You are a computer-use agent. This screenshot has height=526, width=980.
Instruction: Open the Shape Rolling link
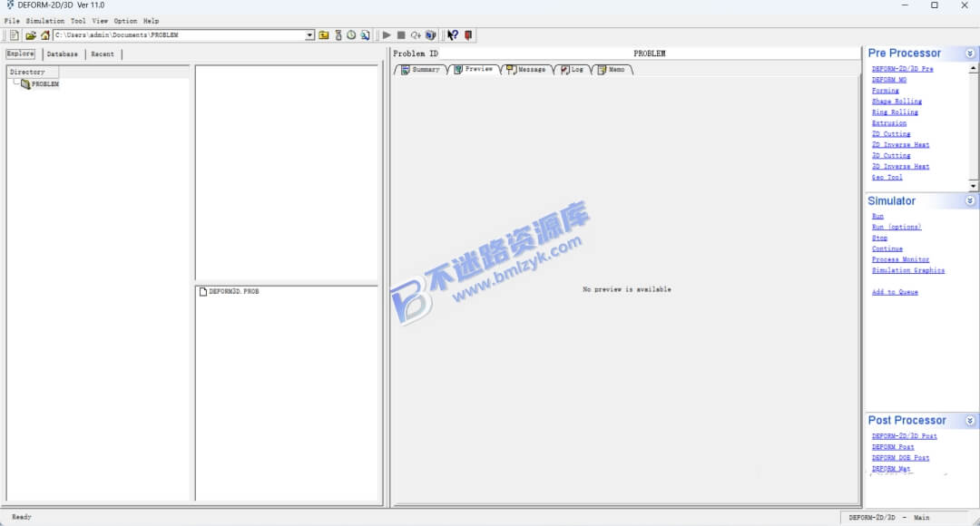[897, 102]
